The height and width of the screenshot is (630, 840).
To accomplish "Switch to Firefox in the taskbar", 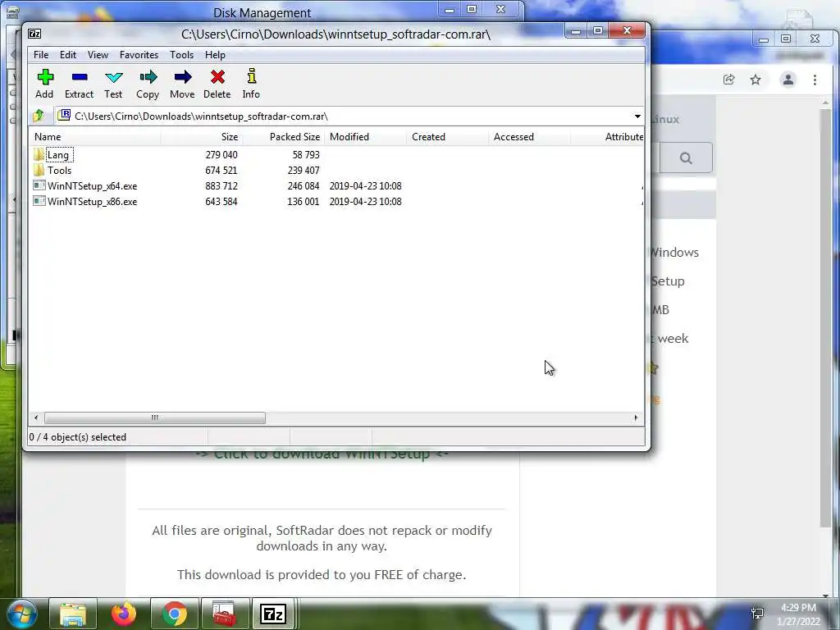I will pyautogui.click(x=124, y=614).
